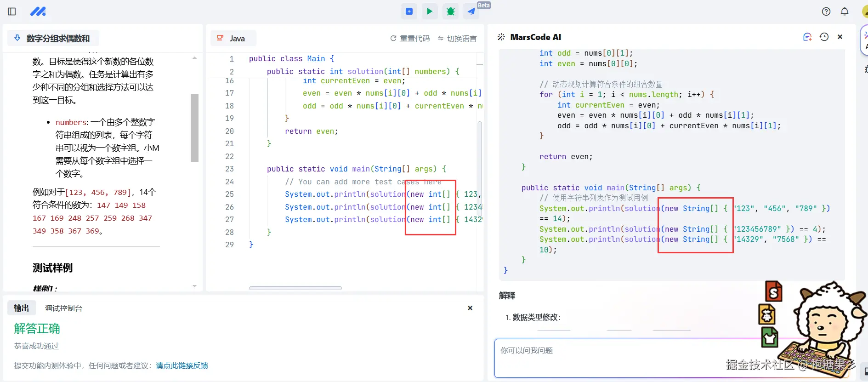Viewport: 868px width, 382px height.
Task: Toggle the left sidebar panel icon
Action: (12, 11)
